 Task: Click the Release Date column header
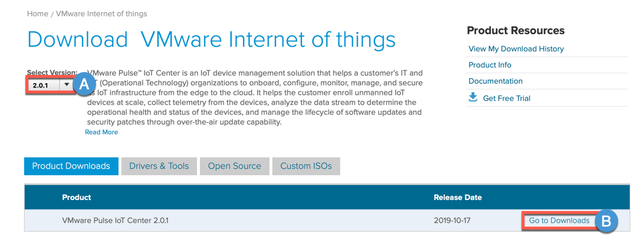point(457,197)
